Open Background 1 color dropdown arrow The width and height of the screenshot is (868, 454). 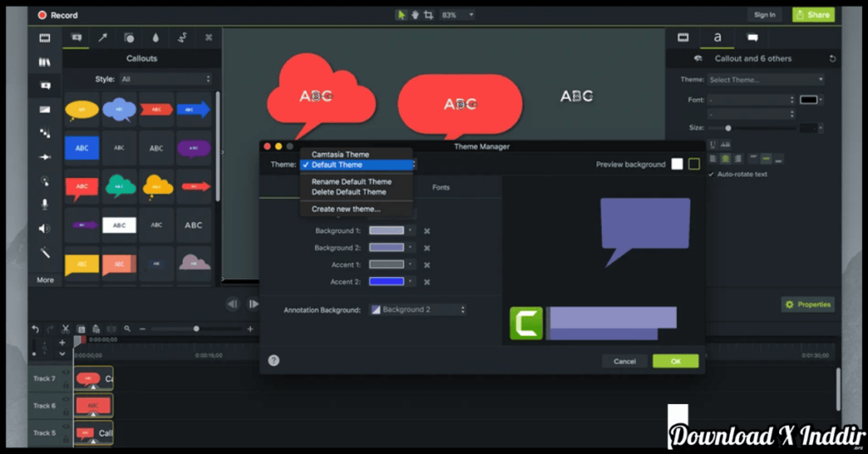click(x=410, y=230)
